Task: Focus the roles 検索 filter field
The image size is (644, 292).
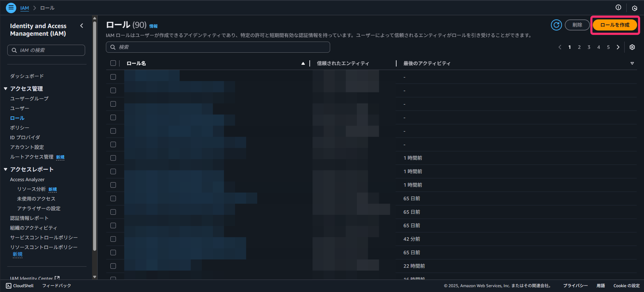Action: tap(218, 47)
